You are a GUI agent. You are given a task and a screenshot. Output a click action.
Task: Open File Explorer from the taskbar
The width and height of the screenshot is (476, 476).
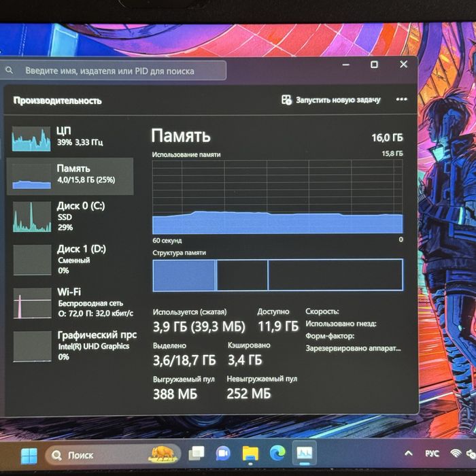tap(250, 454)
